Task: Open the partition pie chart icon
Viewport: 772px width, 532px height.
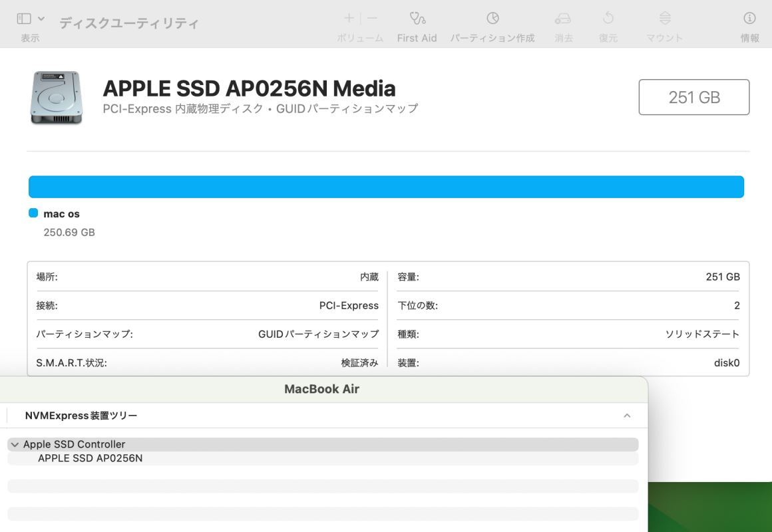Action: point(493,18)
